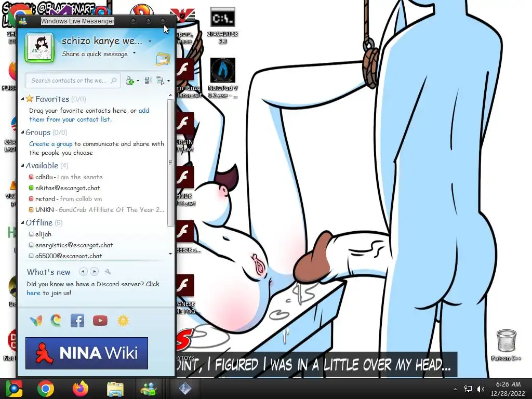Image resolution: width=532 pixels, height=399 pixels.
Task: Open the dropdown arrow beside Add a contact
Action: click(138, 81)
